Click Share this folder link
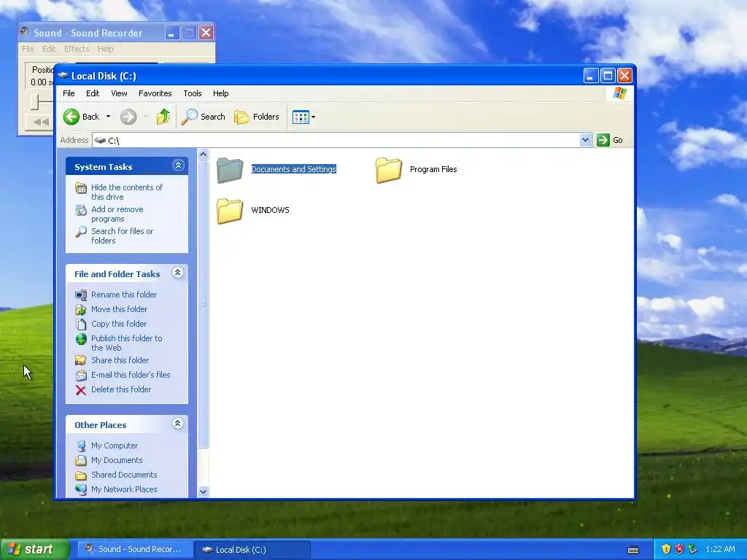 click(x=120, y=360)
